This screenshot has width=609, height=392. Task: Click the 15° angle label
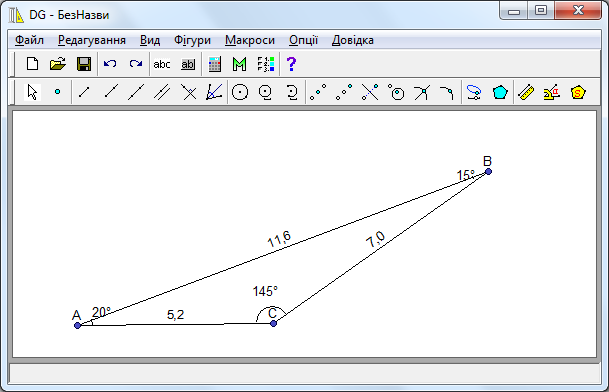pos(466,175)
